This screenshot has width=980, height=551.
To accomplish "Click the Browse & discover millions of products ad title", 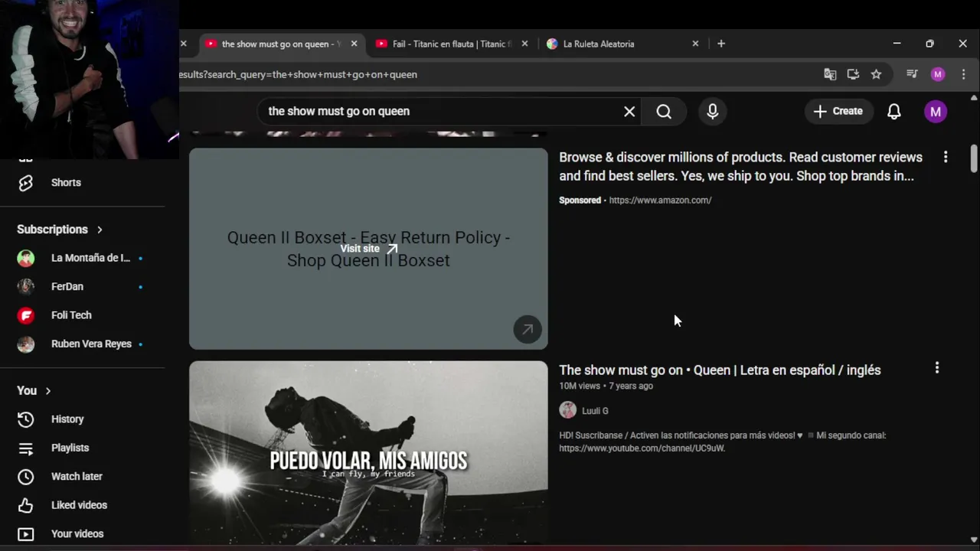I will click(x=740, y=167).
